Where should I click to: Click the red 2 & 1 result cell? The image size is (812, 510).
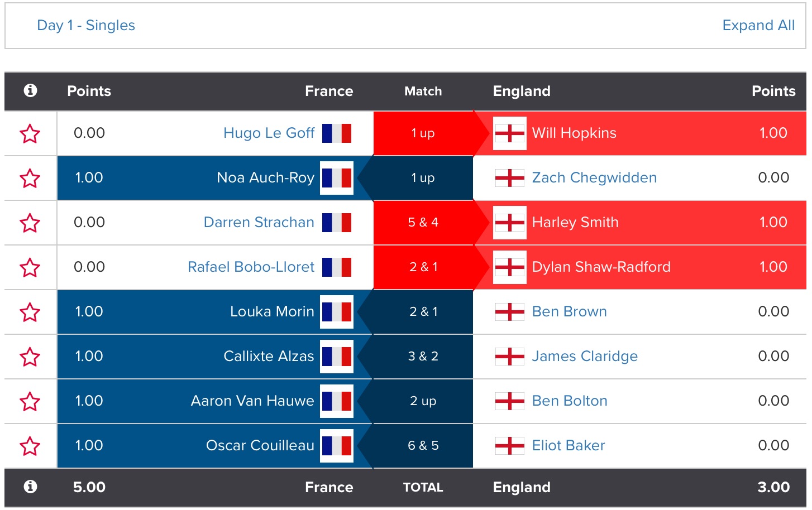[423, 267]
